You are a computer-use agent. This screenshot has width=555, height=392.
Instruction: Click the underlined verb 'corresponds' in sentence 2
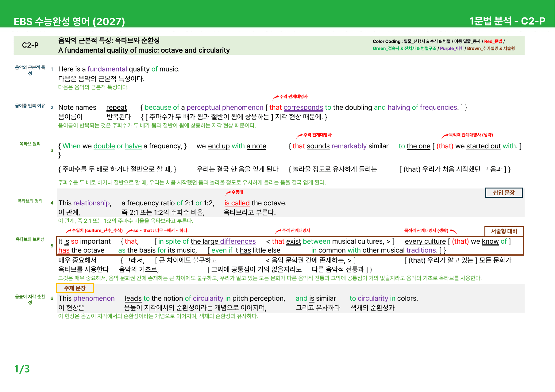(x=303, y=108)
